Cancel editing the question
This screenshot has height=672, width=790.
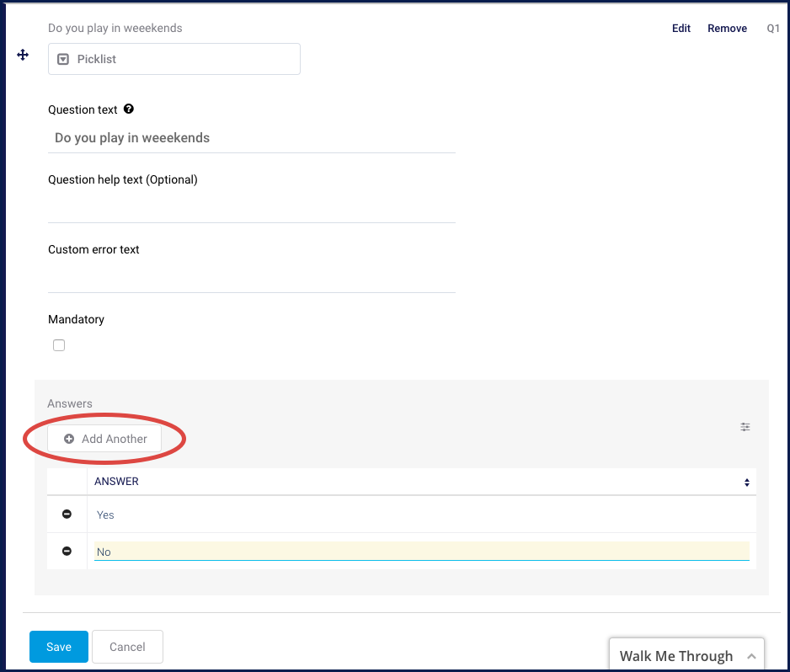[x=127, y=647]
